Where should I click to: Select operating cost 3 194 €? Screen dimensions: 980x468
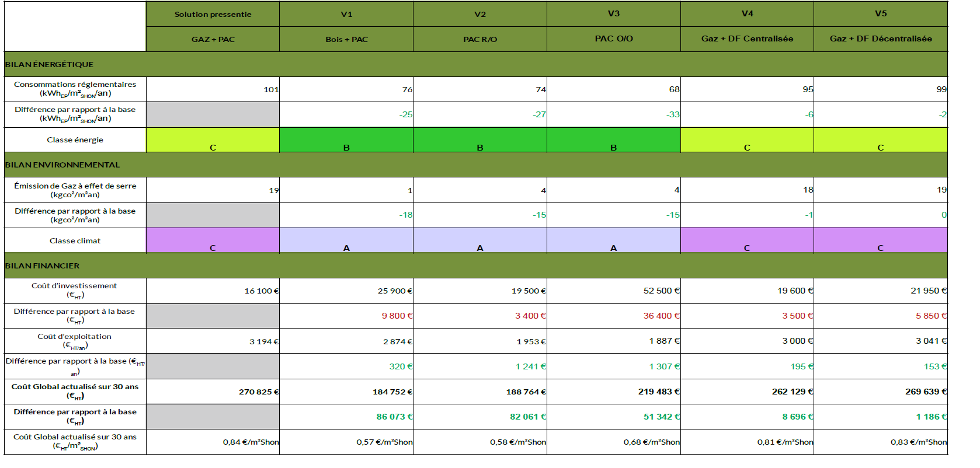[x=213, y=341]
